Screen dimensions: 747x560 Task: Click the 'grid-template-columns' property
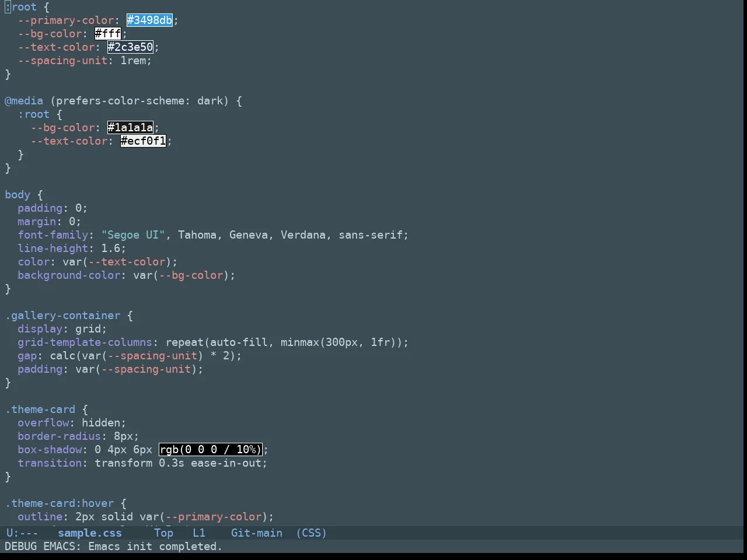(85, 342)
